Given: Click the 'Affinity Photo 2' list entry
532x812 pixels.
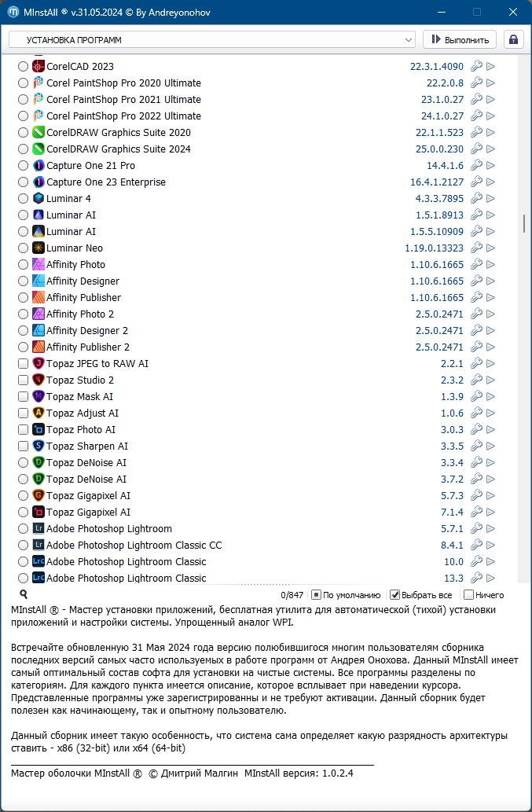Looking at the screenshot, I should (80, 314).
